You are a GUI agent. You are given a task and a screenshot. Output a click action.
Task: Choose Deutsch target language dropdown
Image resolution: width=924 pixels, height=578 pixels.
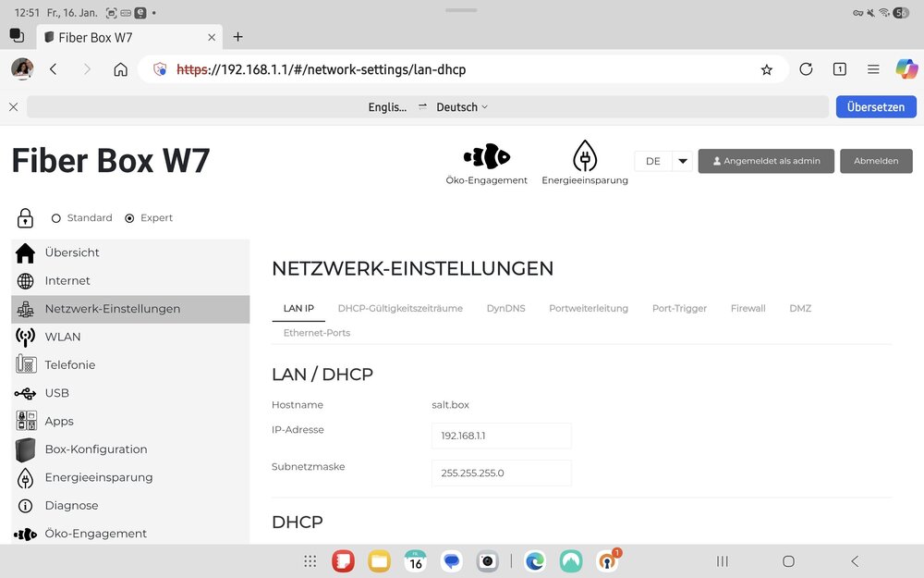[462, 107]
